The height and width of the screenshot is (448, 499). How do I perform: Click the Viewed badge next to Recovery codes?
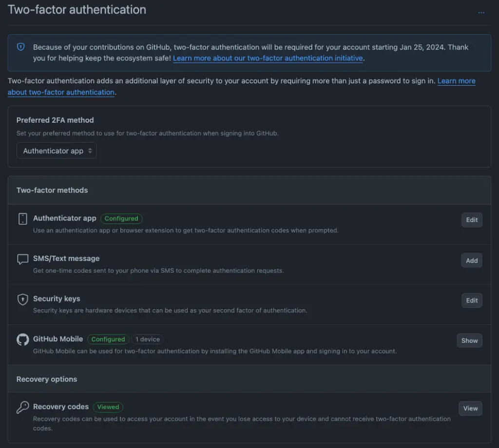pyautogui.click(x=108, y=407)
